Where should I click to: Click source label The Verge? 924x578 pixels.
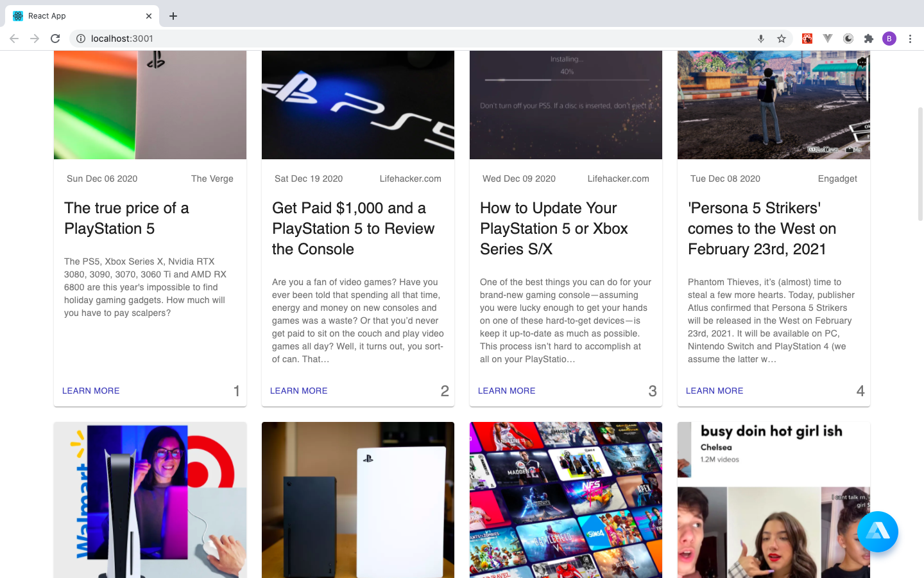[212, 179]
